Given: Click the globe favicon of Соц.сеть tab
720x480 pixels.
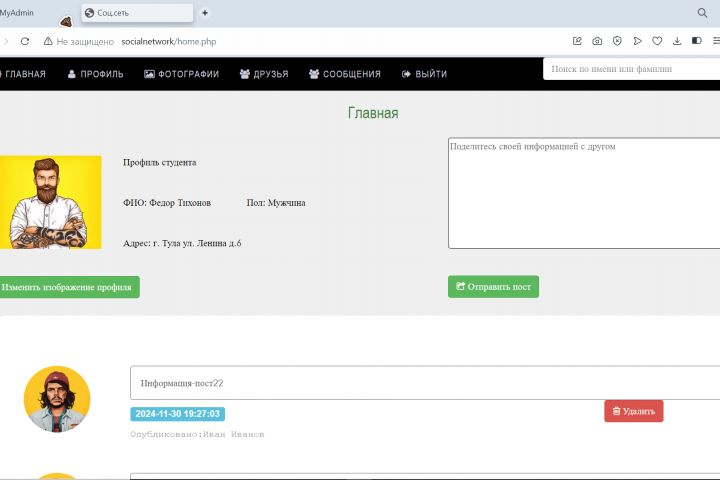Looking at the screenshot, I should [90, 13].
